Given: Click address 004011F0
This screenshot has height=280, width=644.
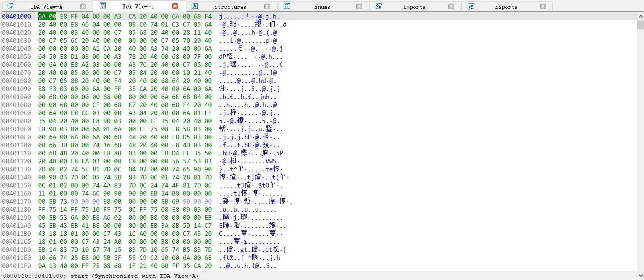Looking at the screenshot, I should [x=16, y=266].
